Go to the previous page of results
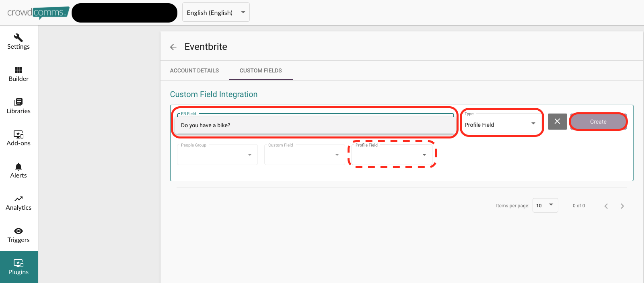The width and height of the screenshot is (644, 283). [x=606, y=206]
